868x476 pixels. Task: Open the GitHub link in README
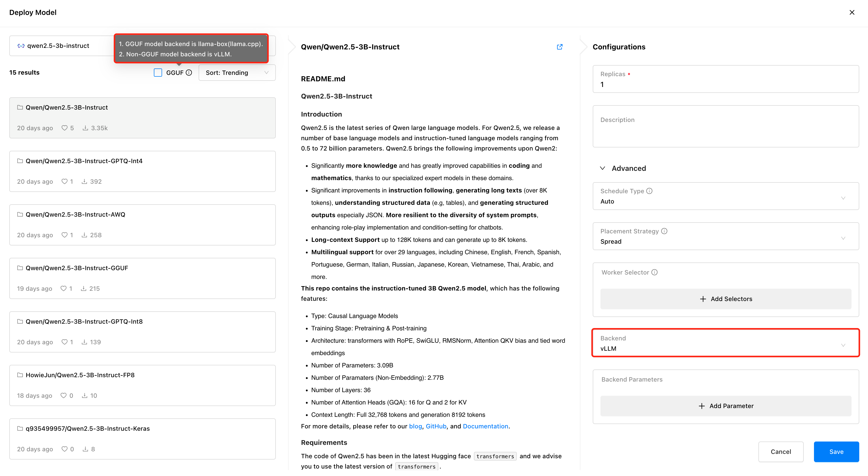pyautogui.click(x=436, y=426)
